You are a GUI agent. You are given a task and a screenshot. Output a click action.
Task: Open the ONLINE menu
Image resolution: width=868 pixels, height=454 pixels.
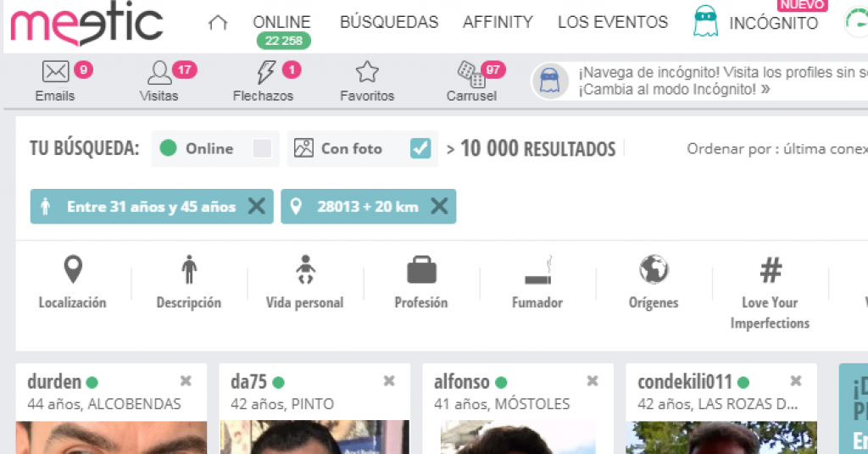(x=281, y=22)
